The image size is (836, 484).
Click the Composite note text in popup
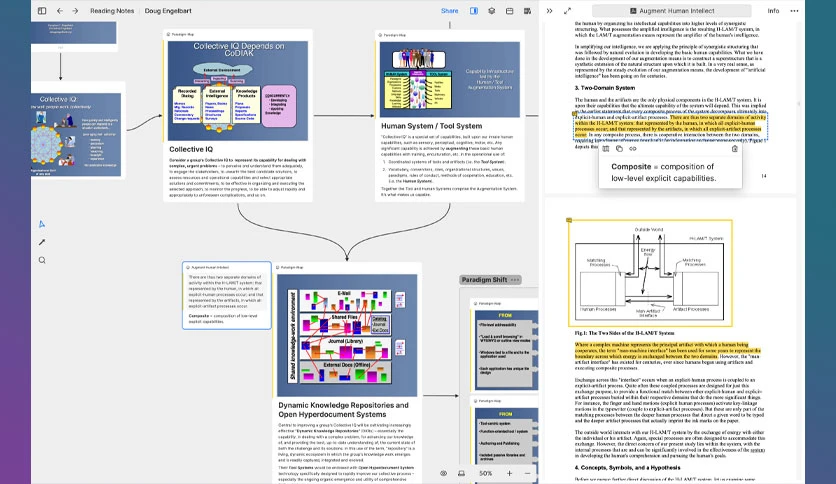663,172
